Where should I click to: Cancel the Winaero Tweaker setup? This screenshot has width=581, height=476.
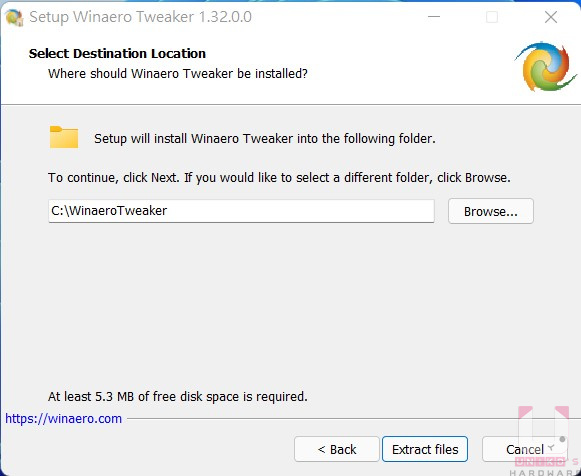[525, 449]
